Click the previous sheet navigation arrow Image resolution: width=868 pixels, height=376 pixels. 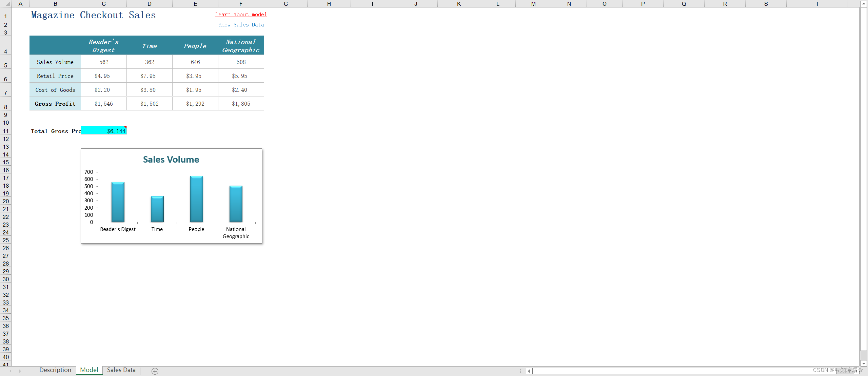tap(11, 371)
